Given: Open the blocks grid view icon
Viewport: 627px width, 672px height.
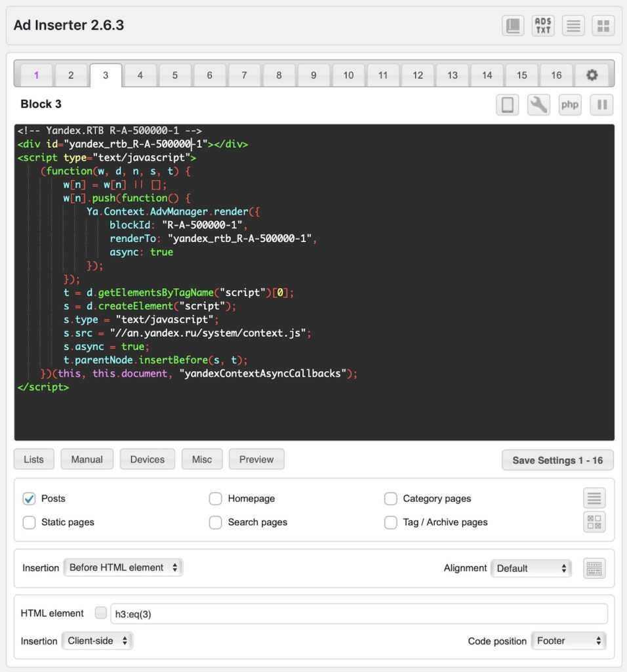Looking at the screenshot, I should pyautogui.click(x=603, y=26).
